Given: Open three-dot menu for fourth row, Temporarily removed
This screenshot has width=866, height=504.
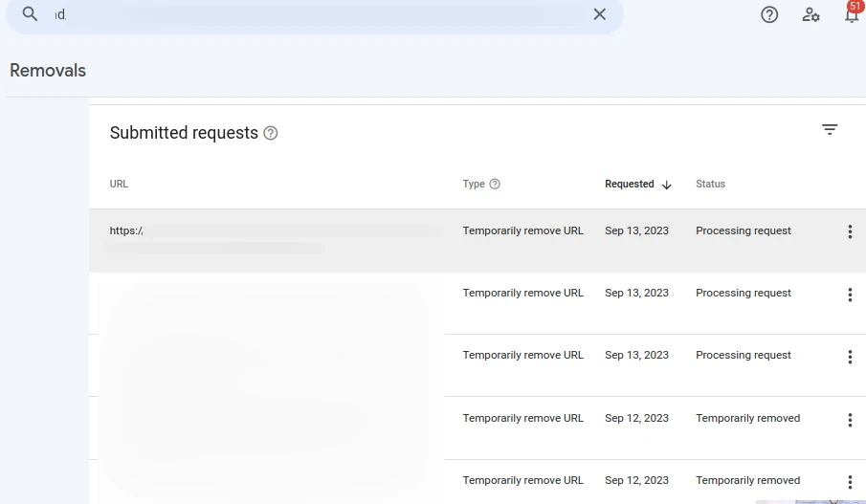Looking at the screenshot, I should 850,420.
